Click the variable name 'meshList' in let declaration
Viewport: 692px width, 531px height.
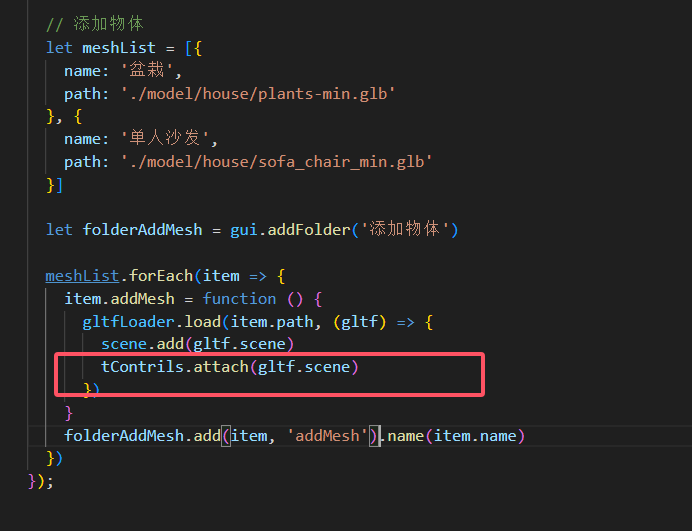point(119,48)
